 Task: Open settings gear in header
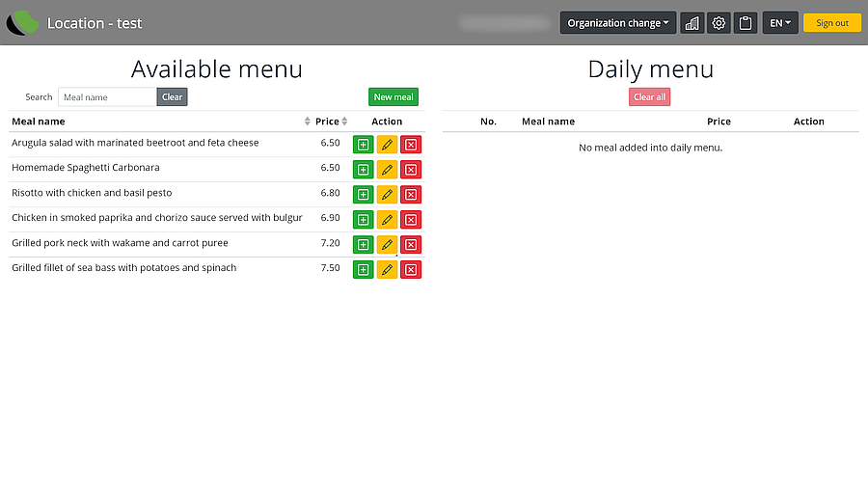[719, 23]
